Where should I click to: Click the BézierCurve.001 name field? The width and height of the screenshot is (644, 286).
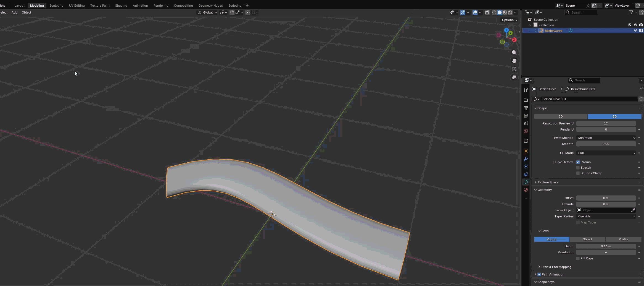pos(588,99)
